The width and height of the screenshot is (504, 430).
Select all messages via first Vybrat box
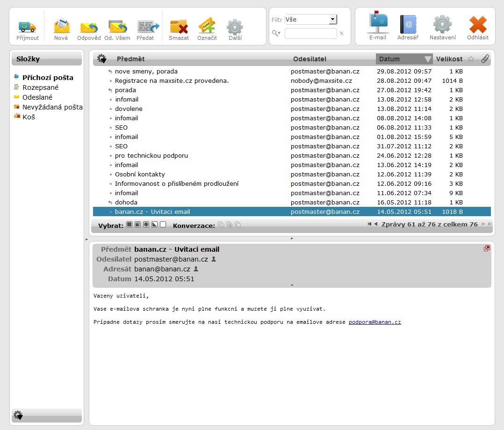pos(130,225)
